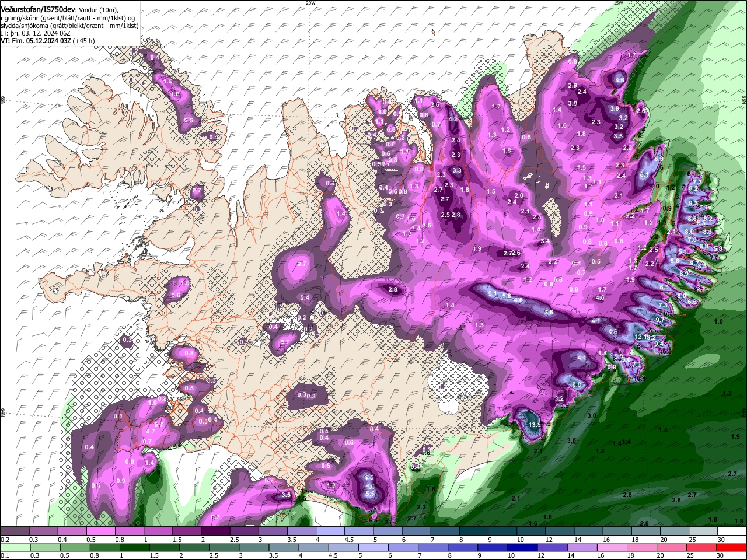Click the 15W longitude label
Screen dimensions: 747x560
point(618,3)
